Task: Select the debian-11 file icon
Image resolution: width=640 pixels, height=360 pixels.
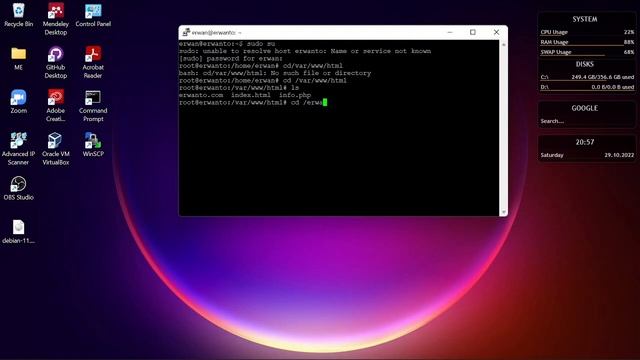Action: 18,231
